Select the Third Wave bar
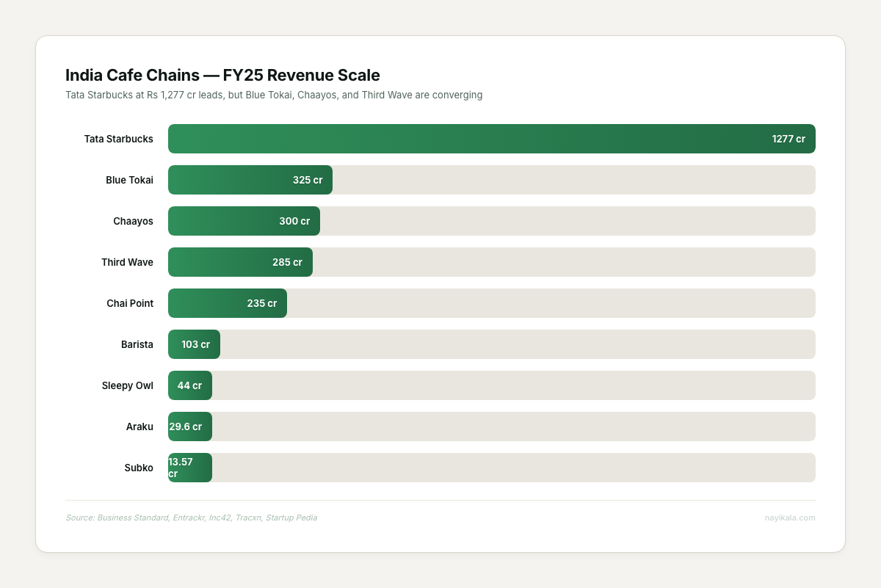Viewport: 881px width, 588px height. [240, 262]
